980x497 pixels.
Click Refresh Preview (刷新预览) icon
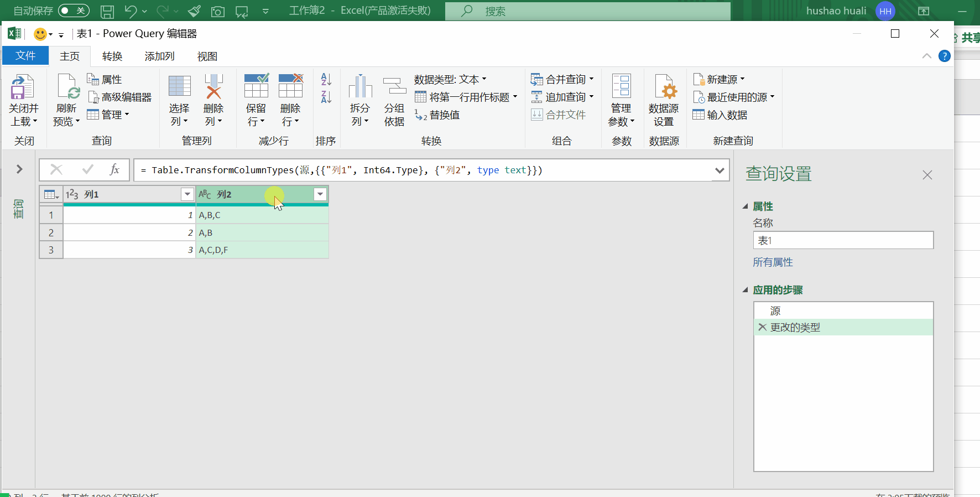point(68,87)
